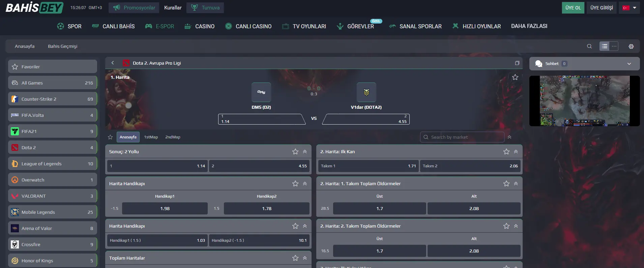
Task: Collapse 1. Takım Toplam Öldürmeler market
Action: pyautogui.click(x=516, y=183)
